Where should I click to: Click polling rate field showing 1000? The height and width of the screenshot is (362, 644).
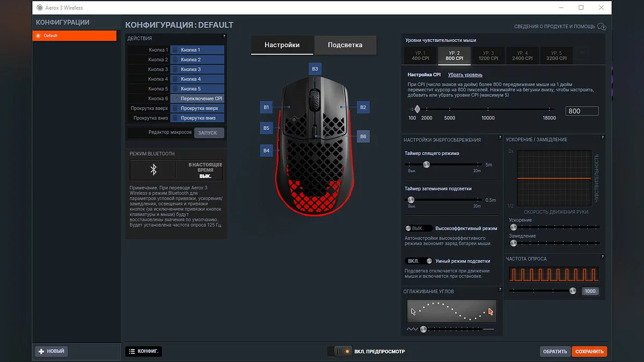[590, 291]
